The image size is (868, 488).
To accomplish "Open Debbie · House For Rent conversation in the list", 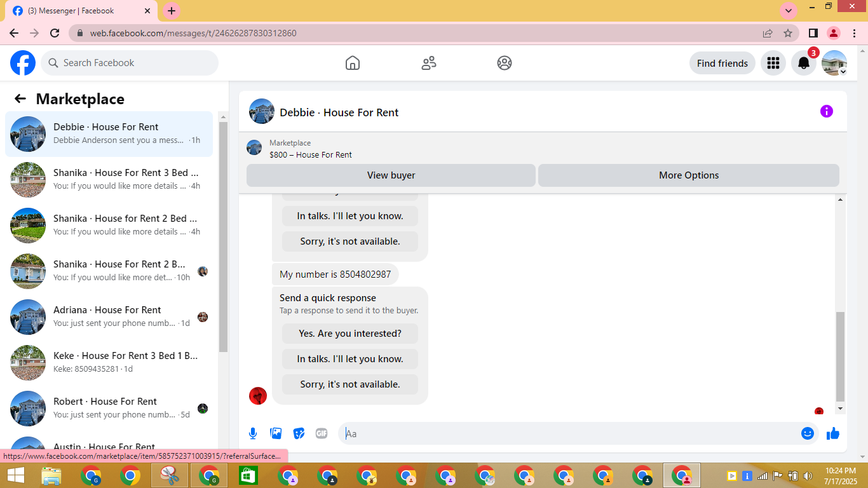I will [109, 134].
